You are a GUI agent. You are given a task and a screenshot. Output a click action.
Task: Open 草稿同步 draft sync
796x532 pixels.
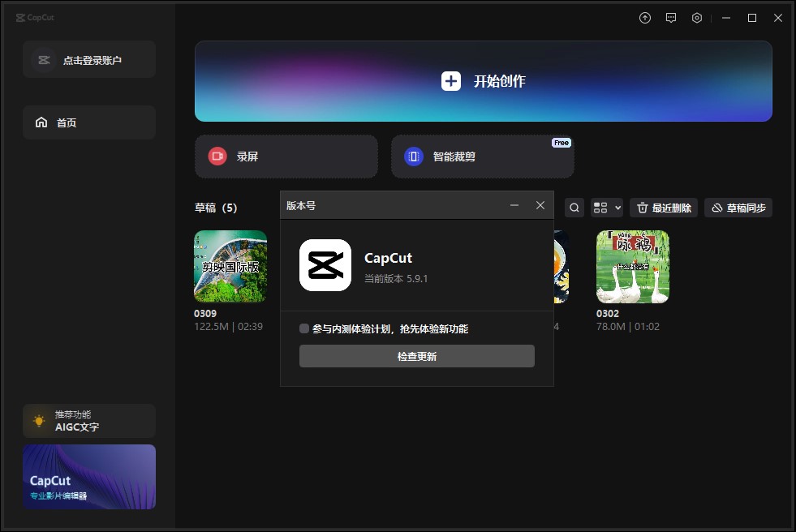(738, 208)
